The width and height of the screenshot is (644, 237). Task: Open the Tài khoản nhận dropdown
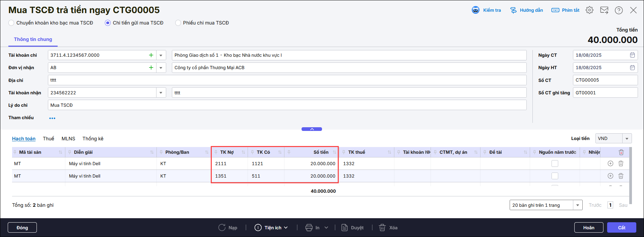[161, 93]
